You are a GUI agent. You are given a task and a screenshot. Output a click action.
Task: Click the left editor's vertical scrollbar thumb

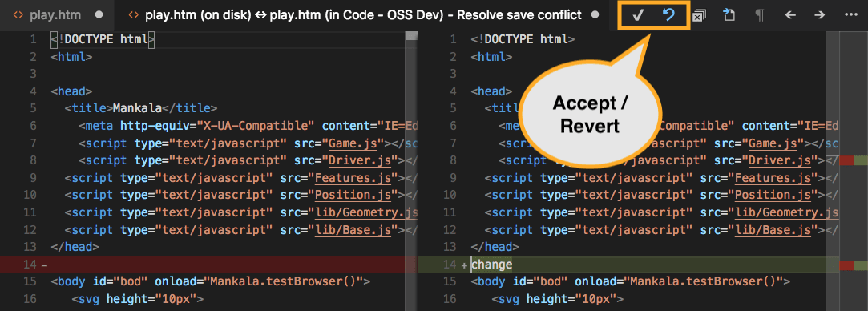click(x=411, y=36)
